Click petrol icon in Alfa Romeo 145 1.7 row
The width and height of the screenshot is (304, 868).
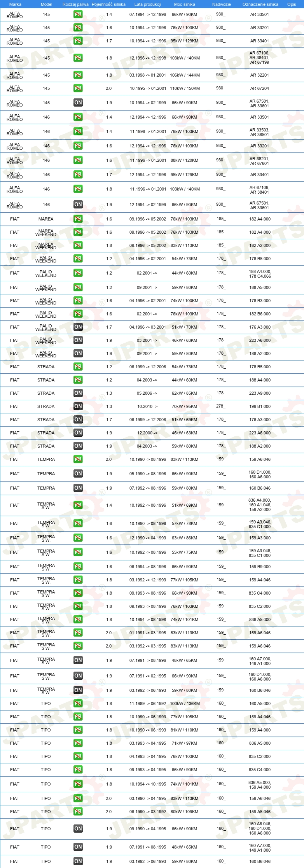[x=78, y=41]
